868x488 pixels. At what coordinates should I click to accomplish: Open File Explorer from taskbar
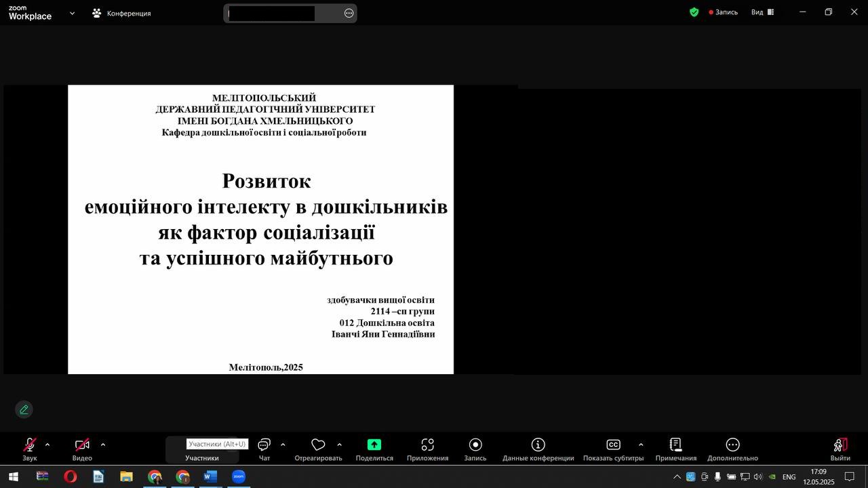click(126, 476)
